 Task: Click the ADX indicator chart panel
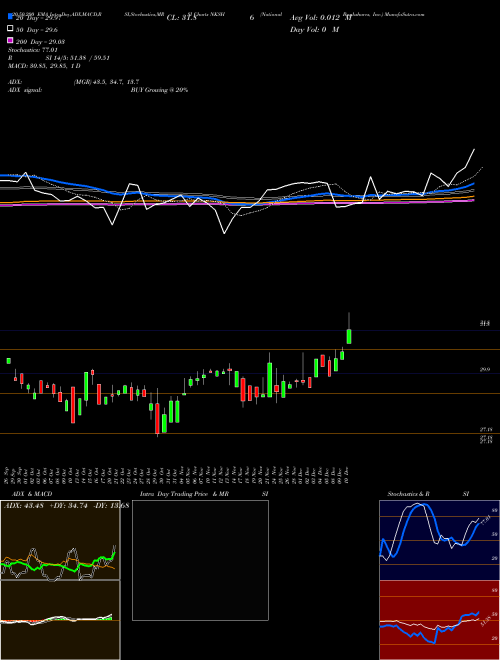(60, 540)
